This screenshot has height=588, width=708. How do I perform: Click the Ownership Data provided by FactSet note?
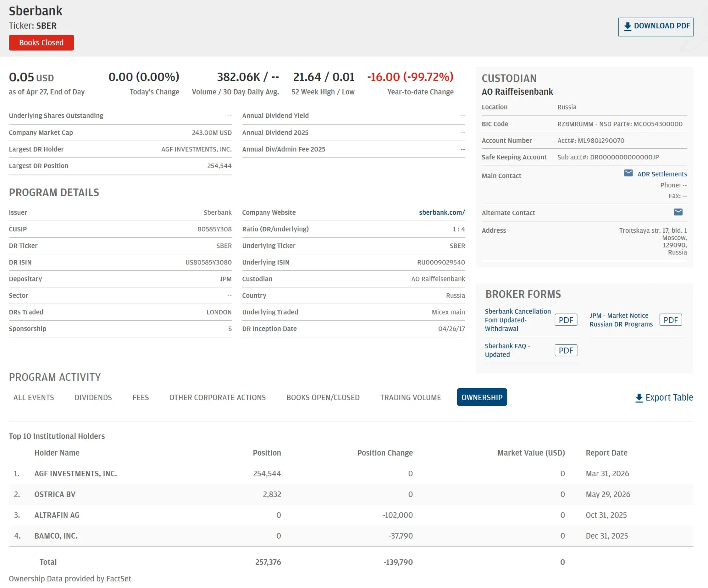coord(70,579)
